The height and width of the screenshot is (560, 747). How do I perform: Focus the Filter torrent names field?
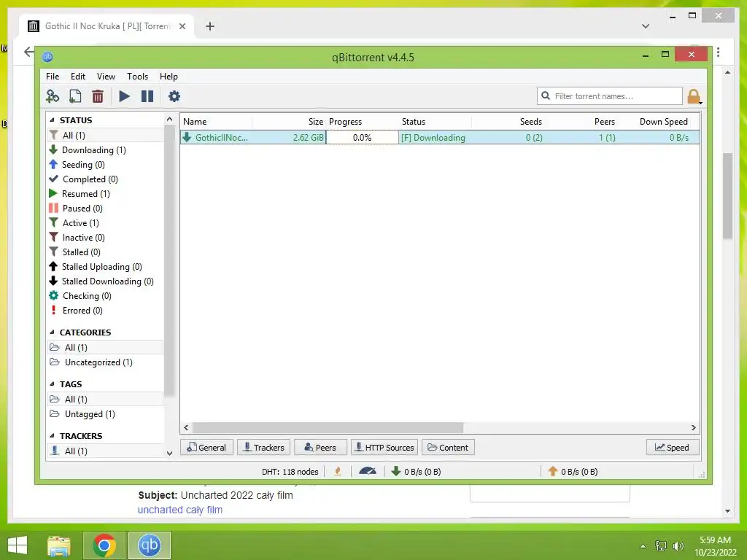(610, 96)
